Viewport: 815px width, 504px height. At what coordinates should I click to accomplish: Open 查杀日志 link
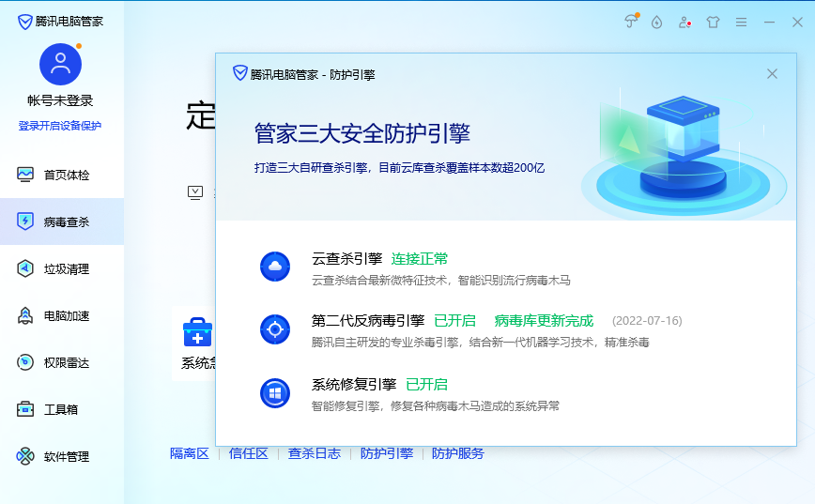point(315,453)
